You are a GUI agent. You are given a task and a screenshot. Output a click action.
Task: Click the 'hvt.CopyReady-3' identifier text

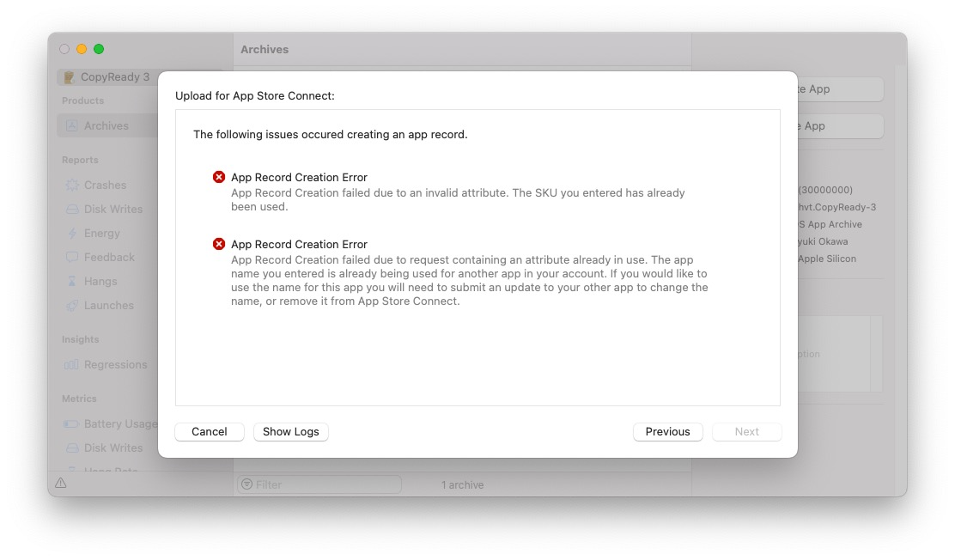pos(837,207)
